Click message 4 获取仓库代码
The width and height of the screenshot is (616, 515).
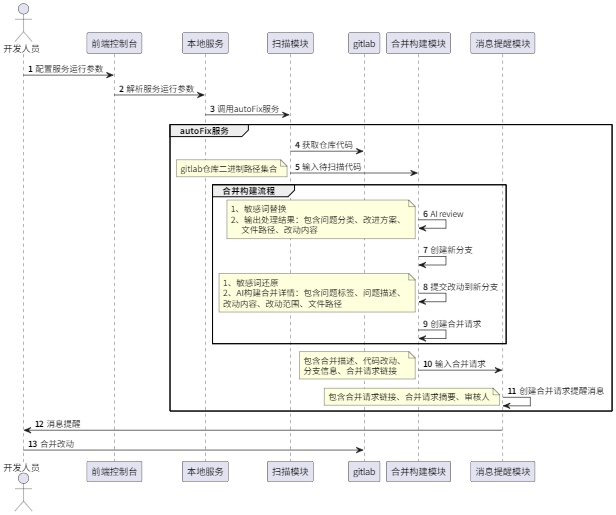[326, 146]
